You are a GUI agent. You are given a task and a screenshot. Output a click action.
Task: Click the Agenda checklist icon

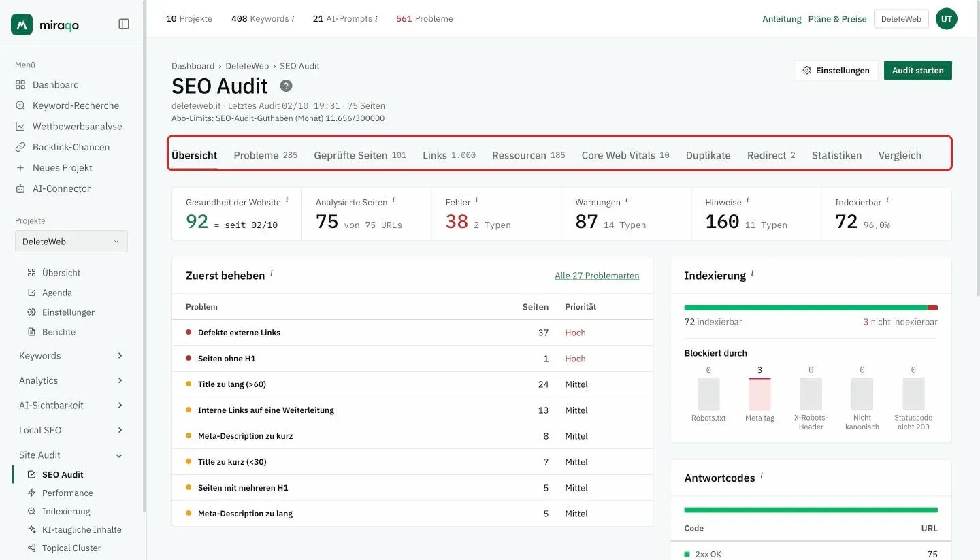[31, 293]
